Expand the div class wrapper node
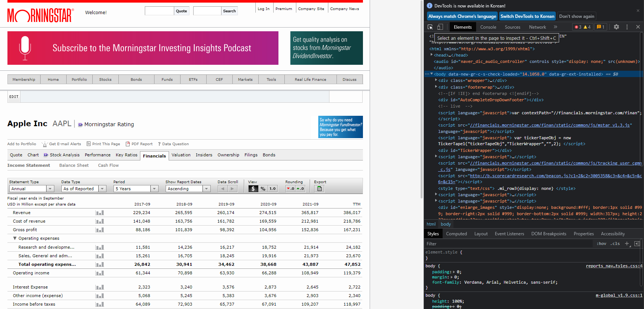The image size is (644, 309). 436,80
